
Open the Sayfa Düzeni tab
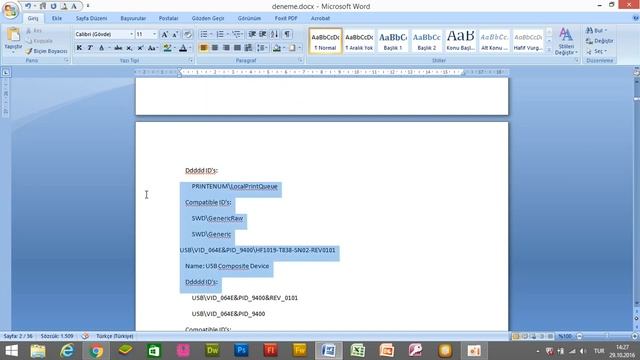click(91, 18)
